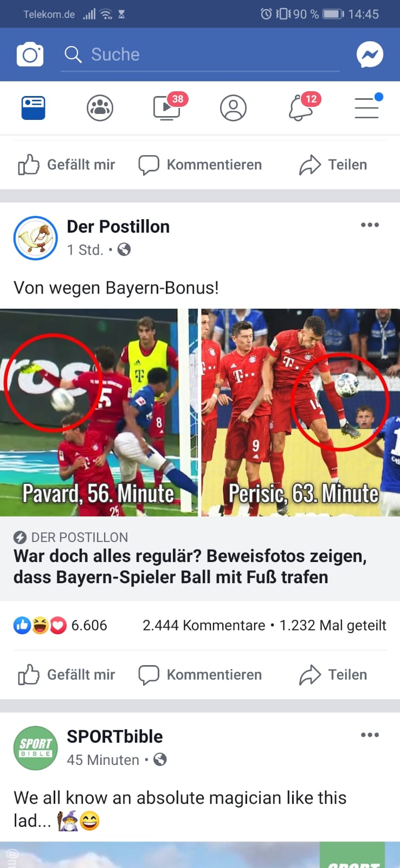Click the Suche search field
Image resolution: width=400 pixels, height=868 pixels.
pyautogui.click(x=200, y=55)
